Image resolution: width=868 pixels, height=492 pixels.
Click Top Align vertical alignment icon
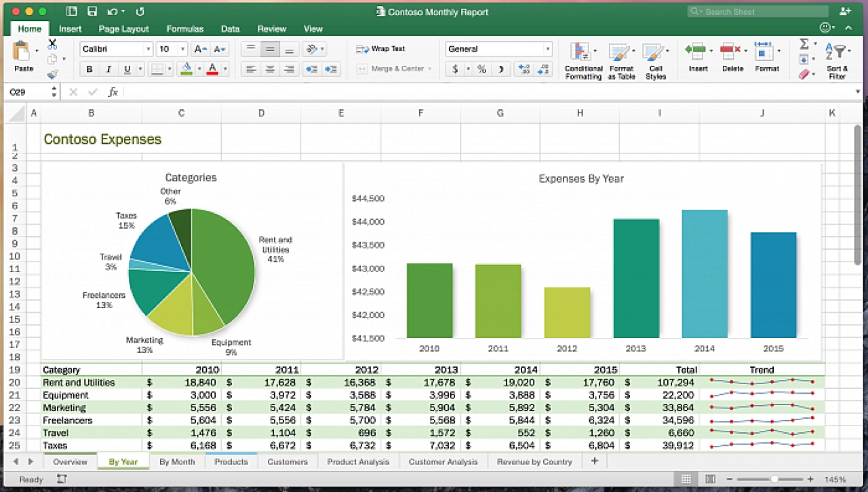pos(251,49)
